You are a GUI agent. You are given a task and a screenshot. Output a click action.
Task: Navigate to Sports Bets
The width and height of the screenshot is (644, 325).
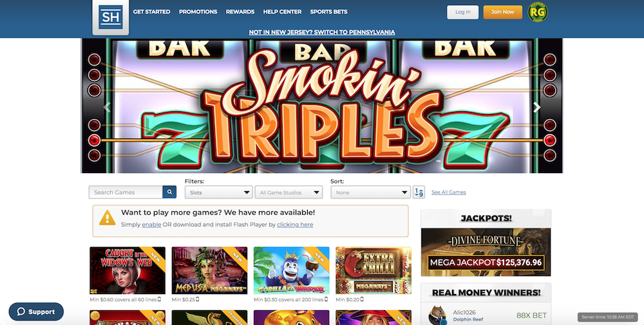[328, 12]
